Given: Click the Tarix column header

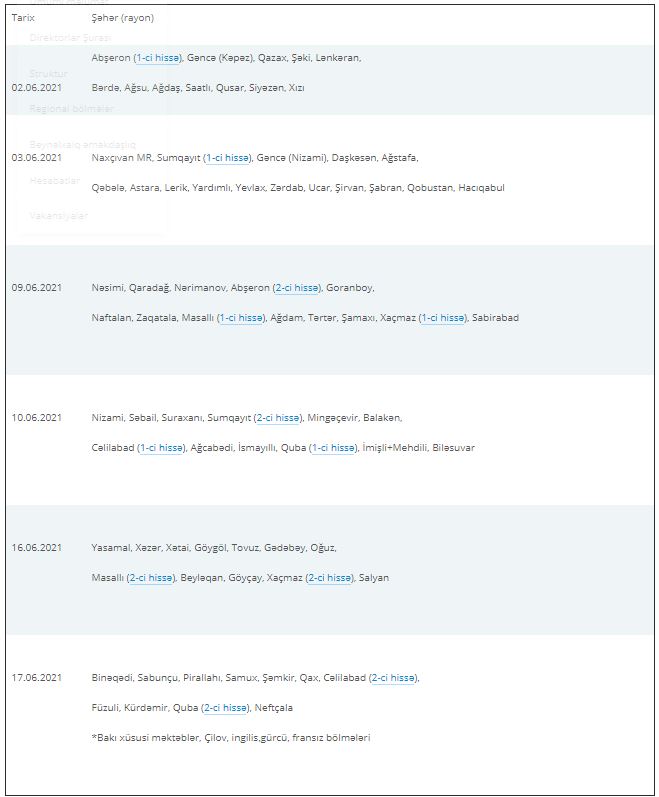Looking at the screenshot, I should 23,18.
